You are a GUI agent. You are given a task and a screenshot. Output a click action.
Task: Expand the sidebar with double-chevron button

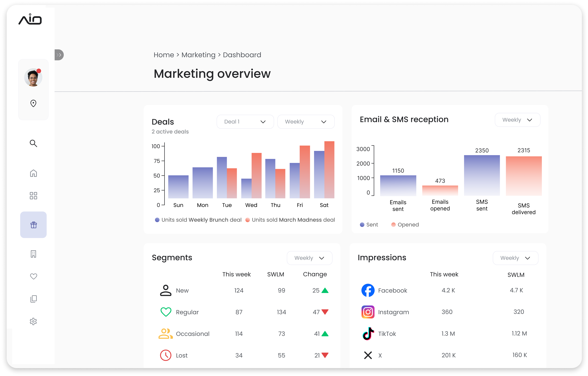[59, 55]
